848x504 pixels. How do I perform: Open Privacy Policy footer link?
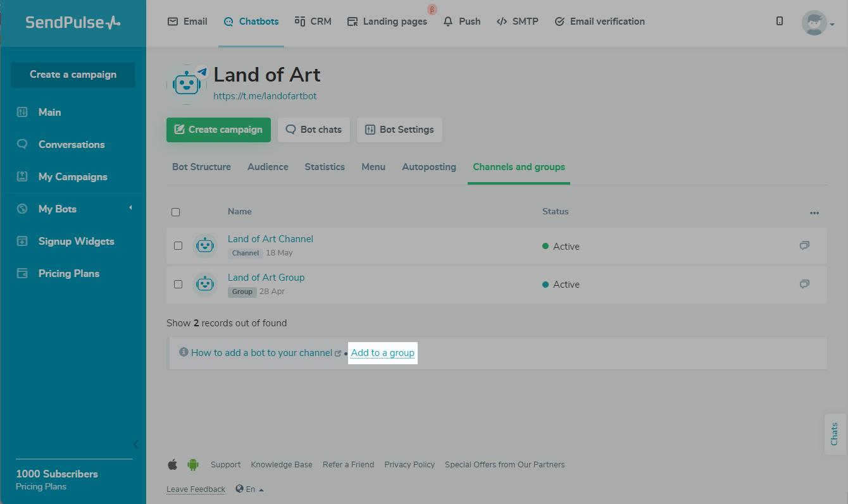point(409,465)
